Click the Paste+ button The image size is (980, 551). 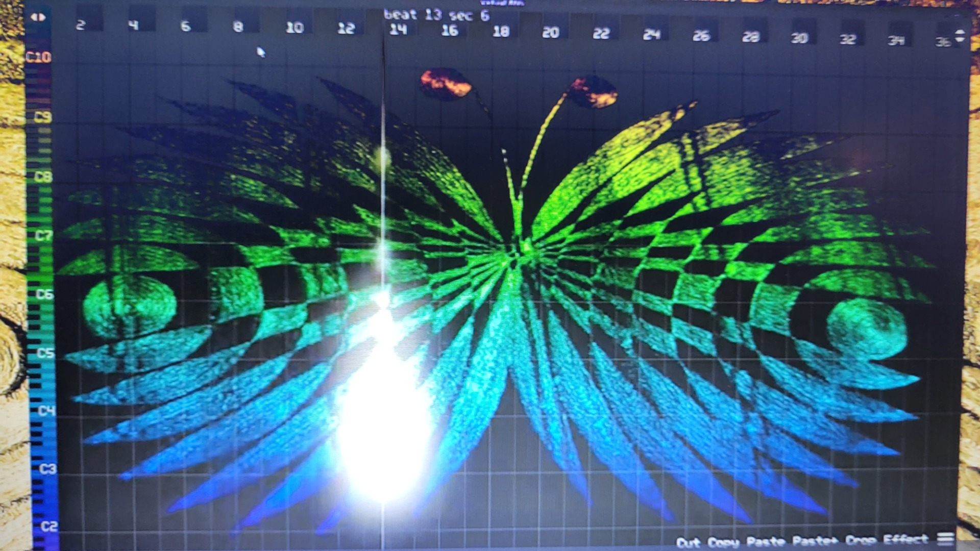[815, 541]
